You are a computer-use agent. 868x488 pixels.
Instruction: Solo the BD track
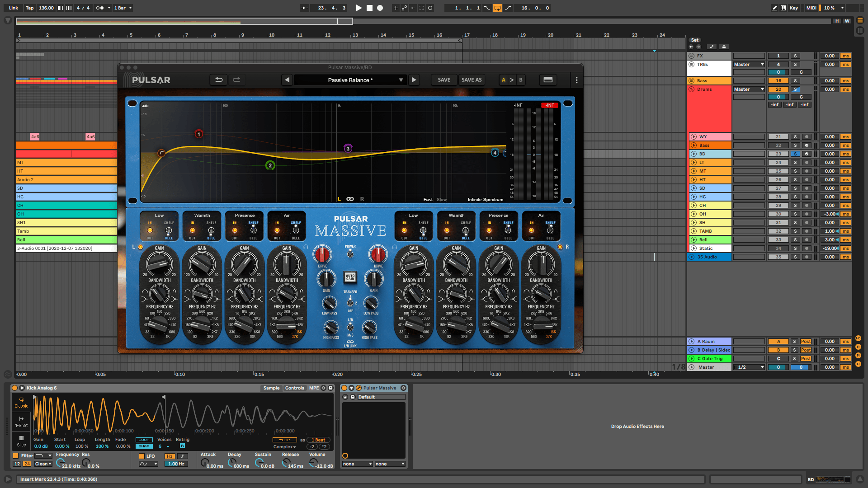pyautogui.click(x=795, y=154)
